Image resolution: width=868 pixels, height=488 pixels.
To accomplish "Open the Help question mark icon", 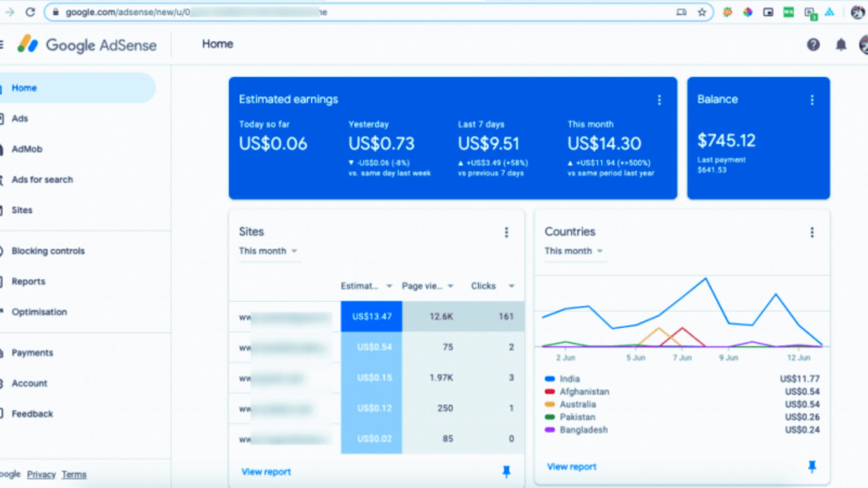I will click(x=813, y=44).
